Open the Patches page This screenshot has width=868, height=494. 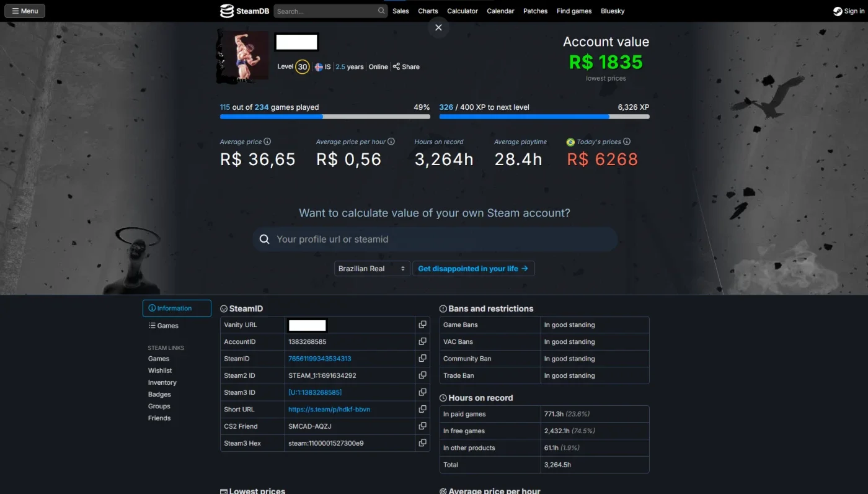[535, 11]
